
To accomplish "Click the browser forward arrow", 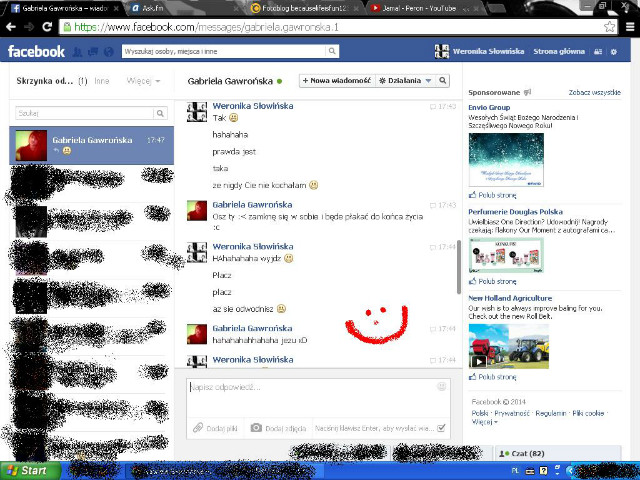I will 29,27.
